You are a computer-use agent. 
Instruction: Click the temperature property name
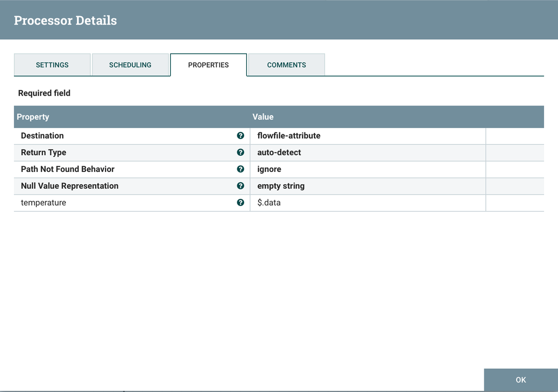pyautogui.click(x=44, y=202)
